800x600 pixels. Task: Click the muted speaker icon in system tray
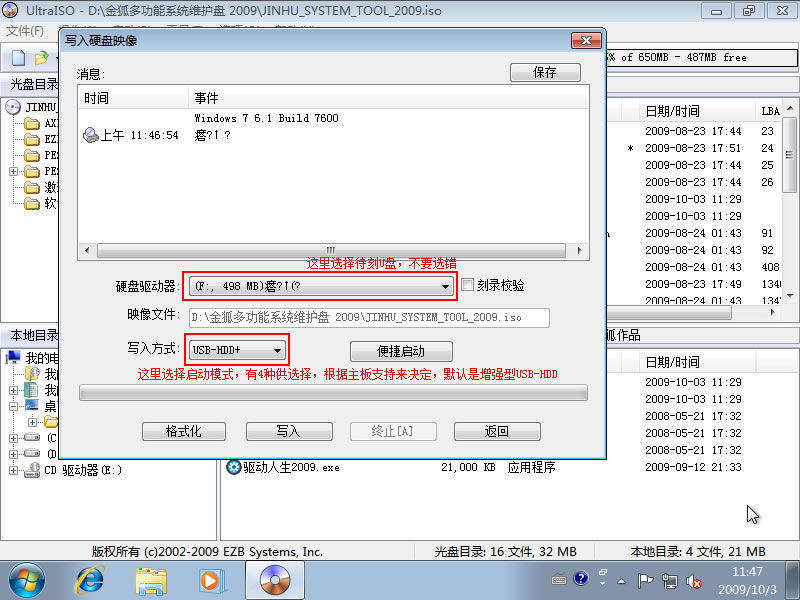tap(694, 581)
